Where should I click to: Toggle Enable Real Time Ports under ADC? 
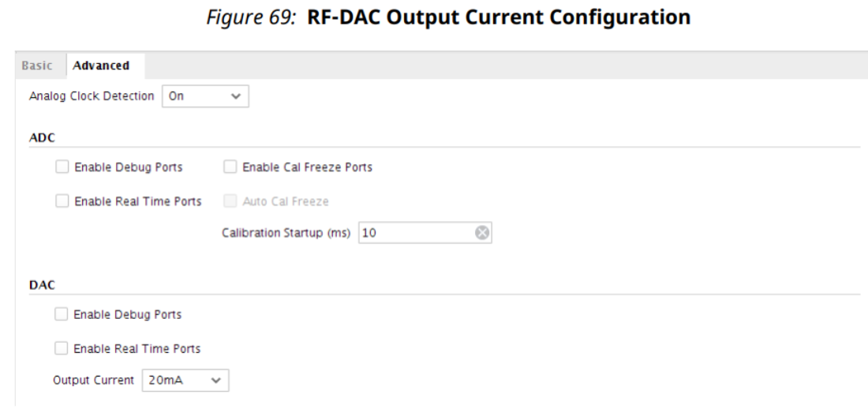62,201
